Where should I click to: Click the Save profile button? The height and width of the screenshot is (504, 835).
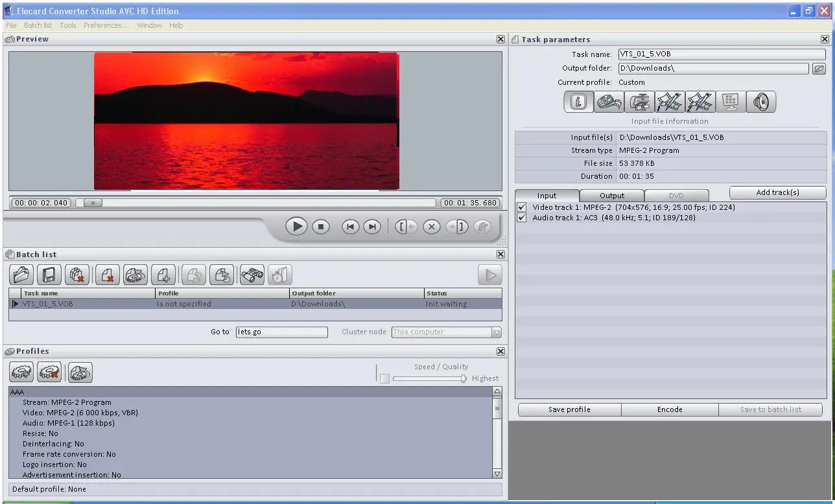coord(569,409)
